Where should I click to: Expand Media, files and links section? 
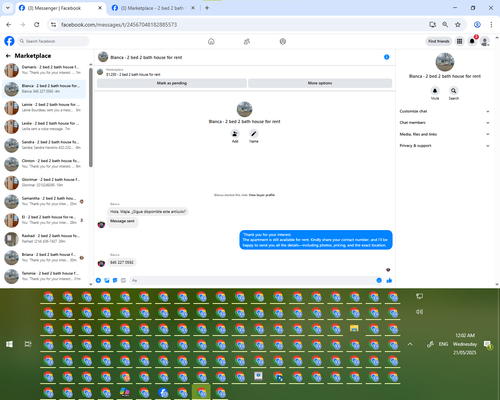click(444, 134)
